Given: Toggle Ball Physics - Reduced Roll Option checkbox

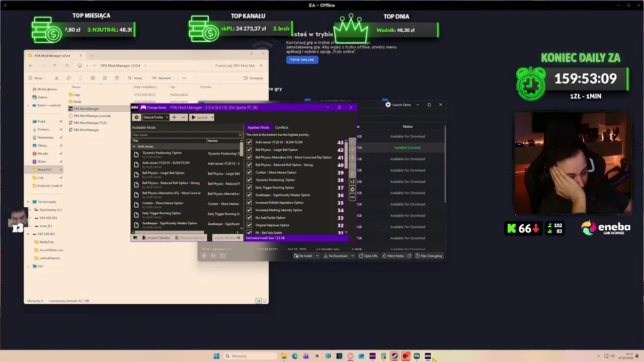Looking at the screenshot, I should click(249, 165).
